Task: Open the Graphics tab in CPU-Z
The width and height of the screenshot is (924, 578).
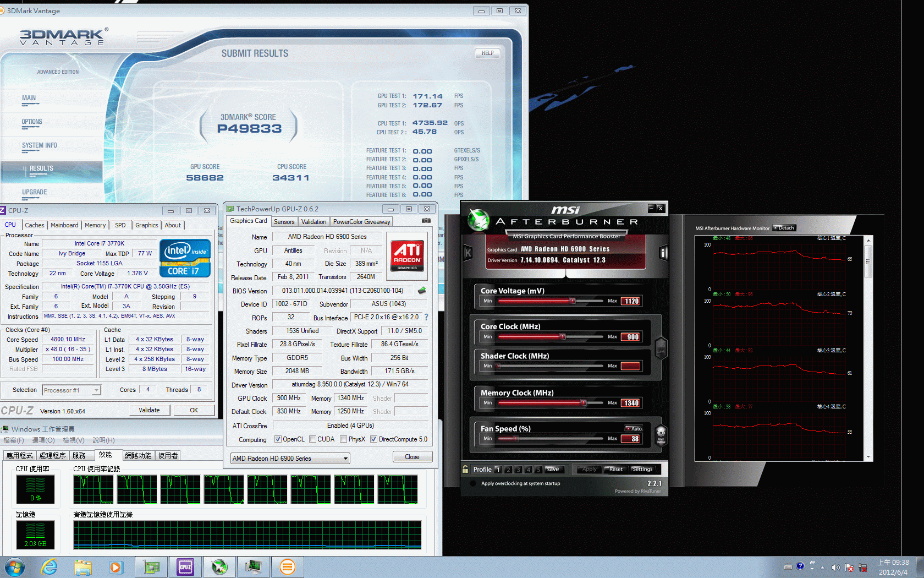Action: (146, 225)
